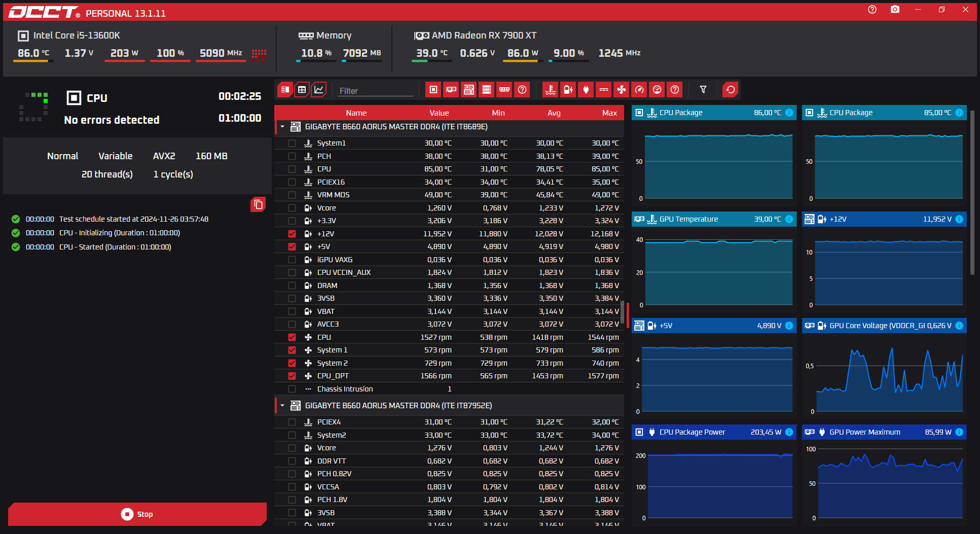The width and height of the screenshot is (980, 534).
Task: Open help from the title bar question icon
Action: (872, 10)
